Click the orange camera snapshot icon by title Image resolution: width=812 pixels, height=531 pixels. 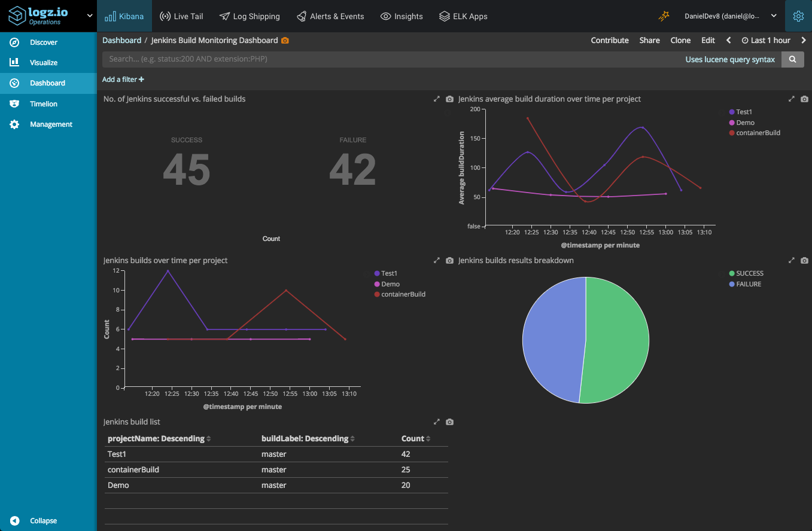(285, 41)
